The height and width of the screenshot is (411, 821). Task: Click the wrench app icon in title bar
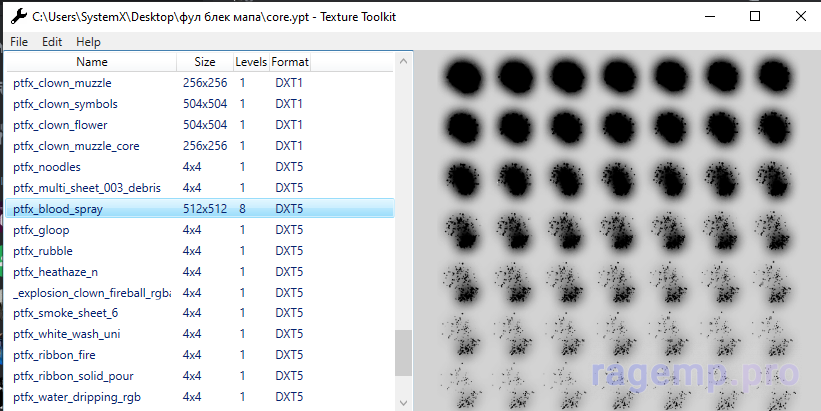17,16
